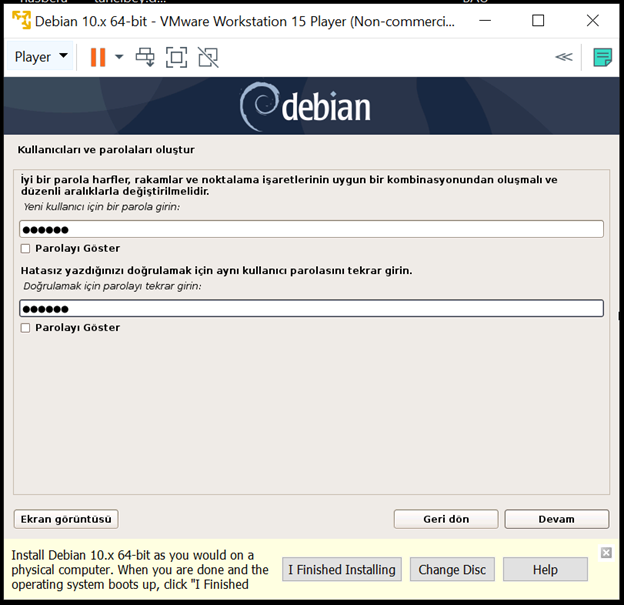The image size is (624, 605).
Task: Click the Send Ctrl+Alt+Del icon
Action: coord(145,57)
